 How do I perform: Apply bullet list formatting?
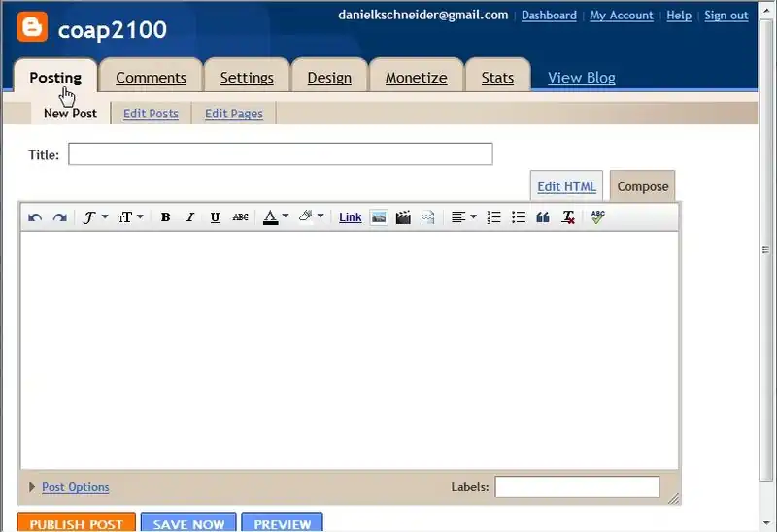coord(519,217)
